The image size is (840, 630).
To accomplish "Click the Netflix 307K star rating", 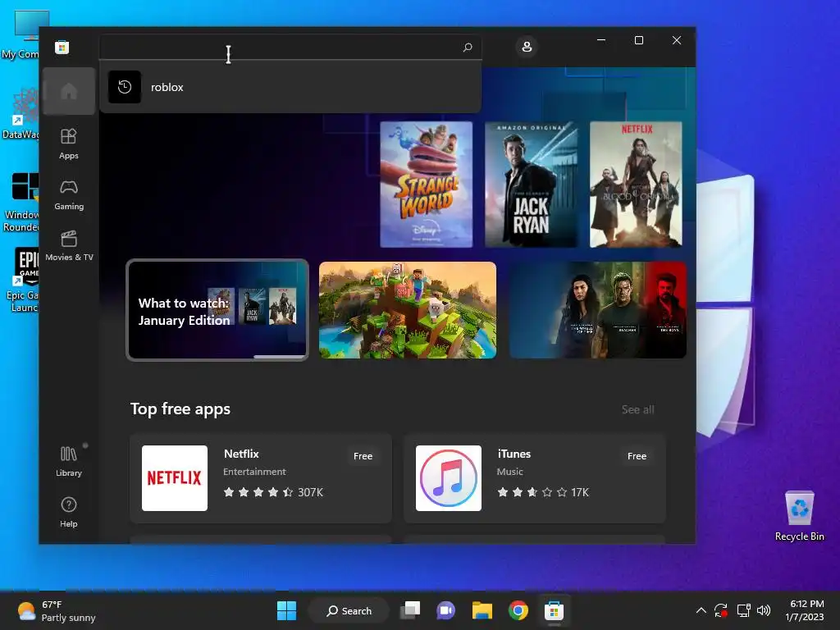I will point(273,492).
